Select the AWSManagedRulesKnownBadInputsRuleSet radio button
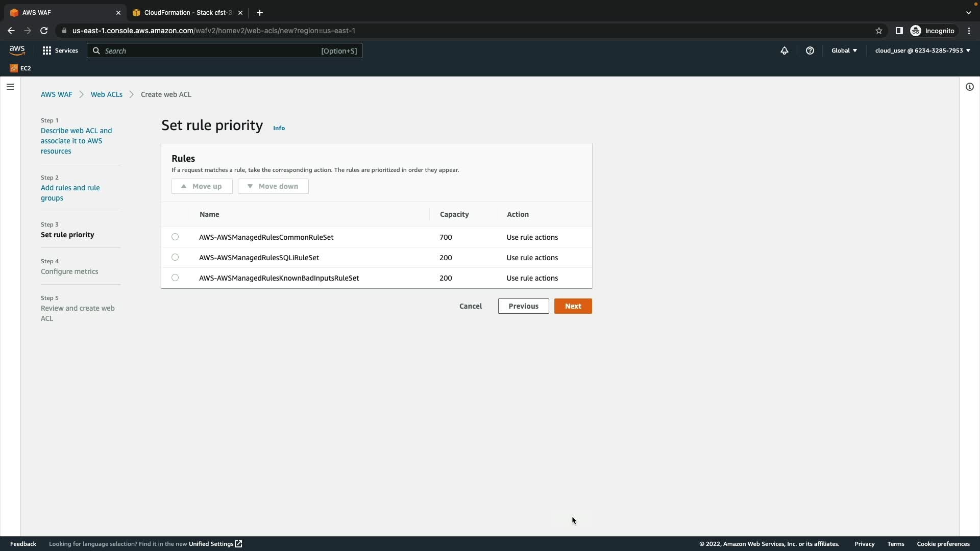Viewport: 980px width, 551px height. click(x=175, y=278)
